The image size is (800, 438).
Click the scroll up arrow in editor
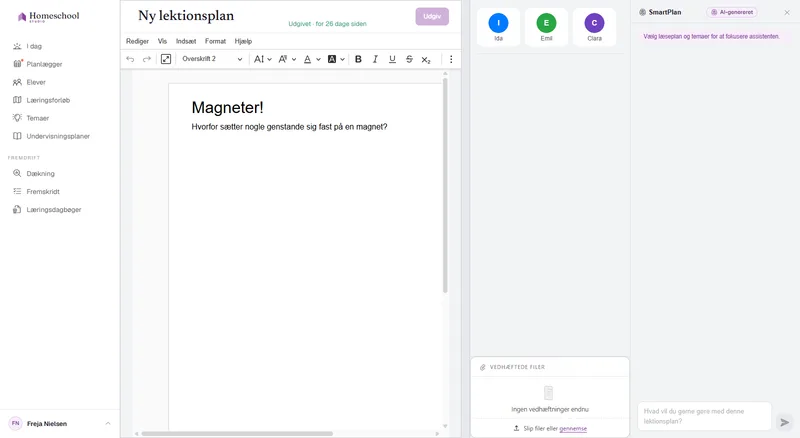[445, 74]
